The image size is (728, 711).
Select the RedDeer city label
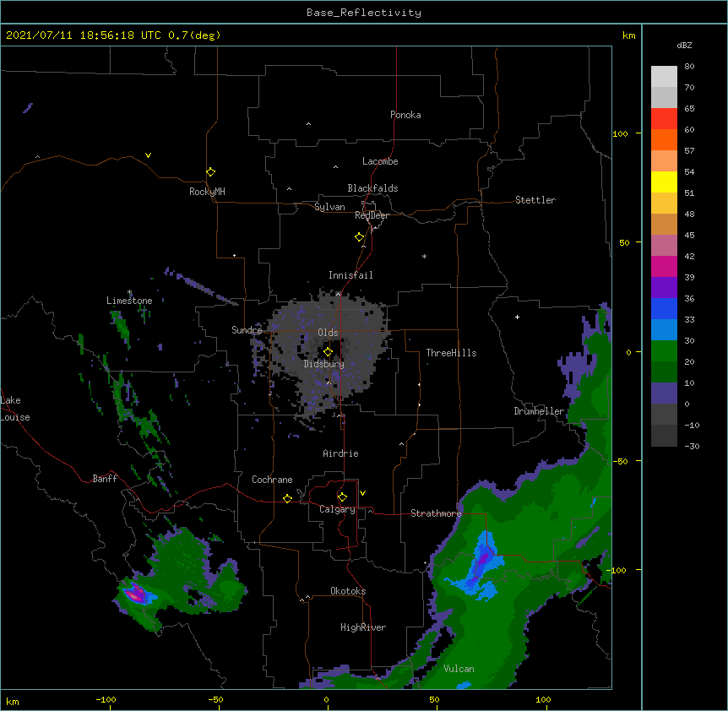point(372,215)
